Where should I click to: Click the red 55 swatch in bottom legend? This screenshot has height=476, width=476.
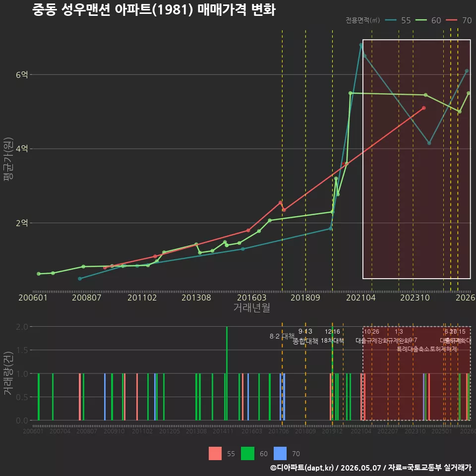click(215, 454)
